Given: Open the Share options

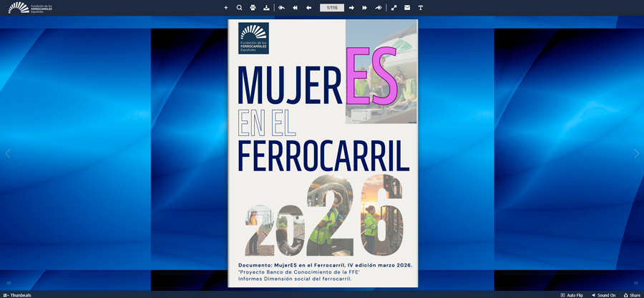Looking at the screenshot, I should [631, 294].
